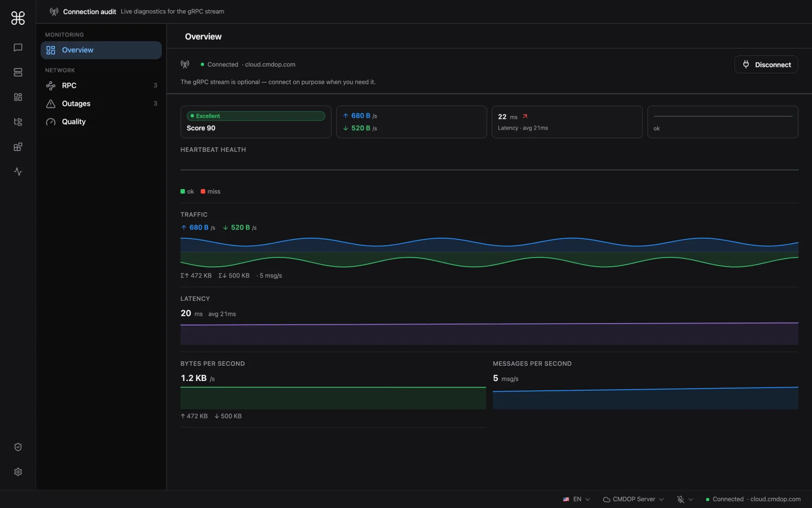
Task: Click the plug icon on Disconnect button
Action: pos(746,65)
